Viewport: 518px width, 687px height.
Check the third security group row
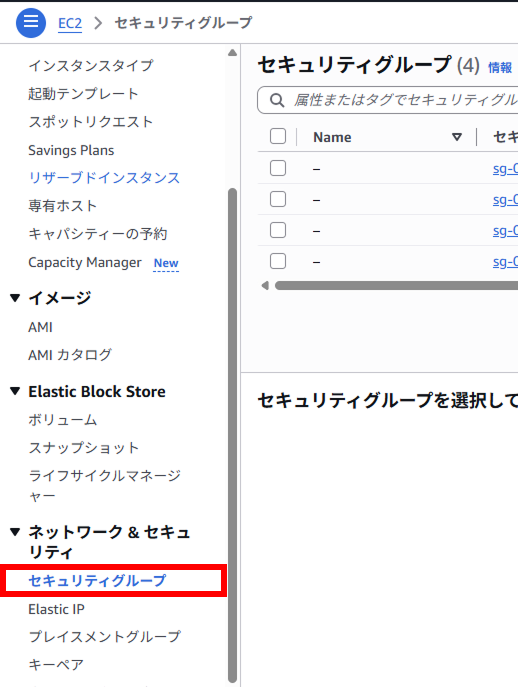point(278,230)
